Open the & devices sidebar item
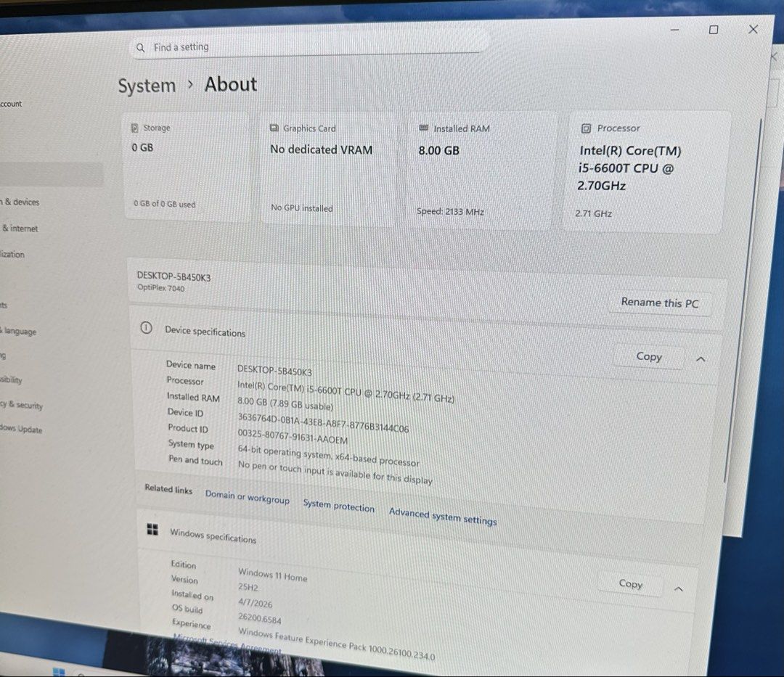 tap(20, 202)
